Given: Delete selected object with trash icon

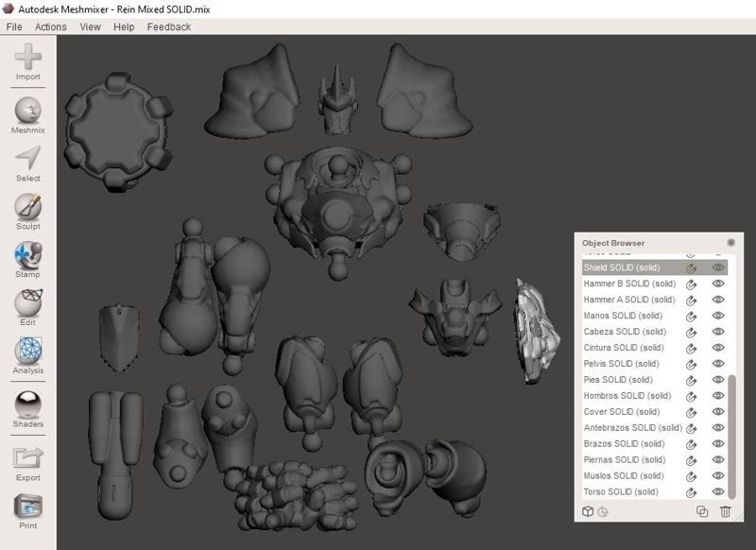Looking at the screenshot, I should click(x=726, y=512).
